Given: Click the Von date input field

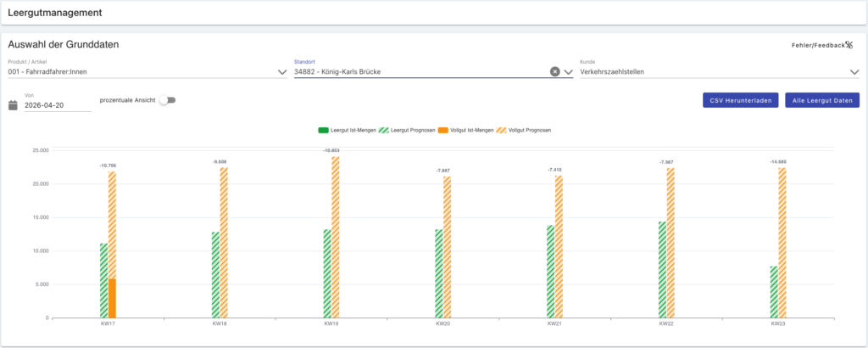Looking at the screenshot, I should coord(58,105).
